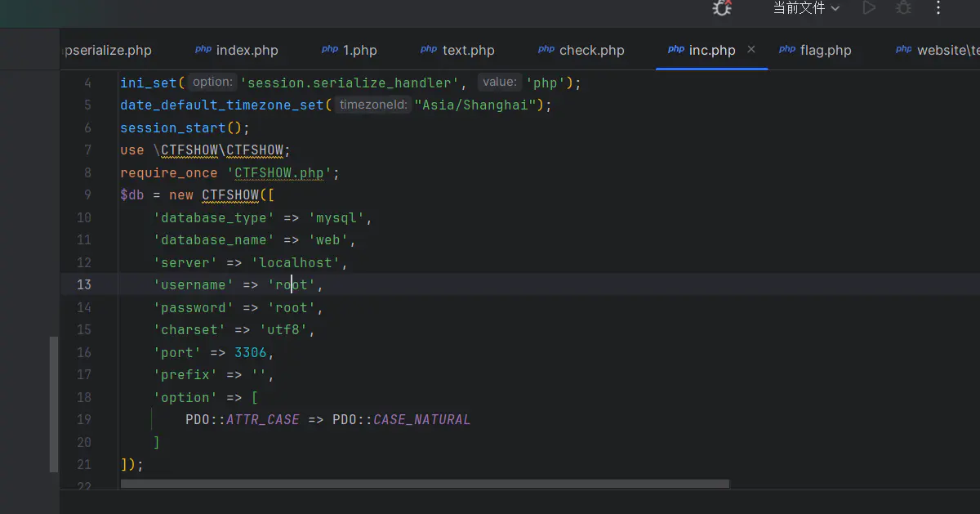Click the $db variable on line 9

pyautogui.click(x=132, y=194)
